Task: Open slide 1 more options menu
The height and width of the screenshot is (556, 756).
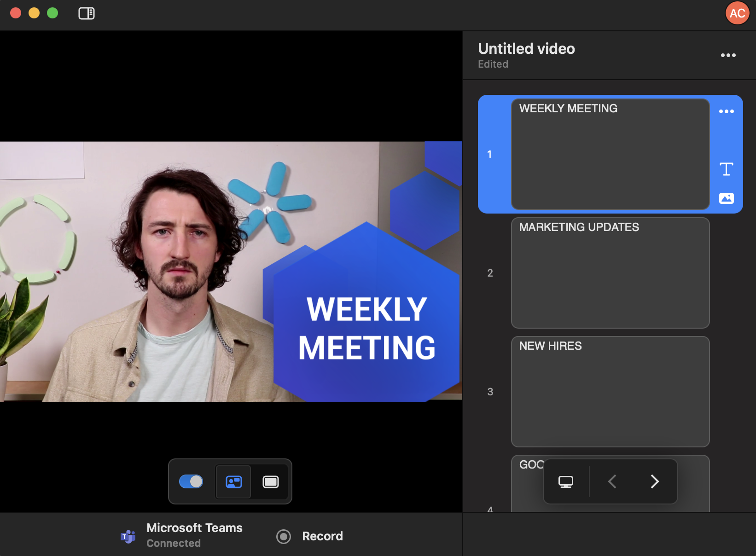Action: [726, 111]
